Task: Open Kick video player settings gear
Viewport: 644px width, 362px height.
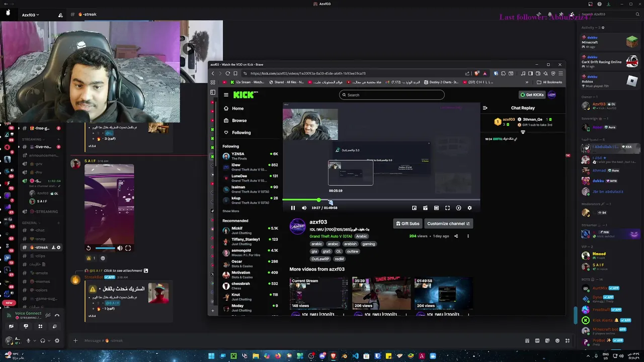Action: (469, 208)
